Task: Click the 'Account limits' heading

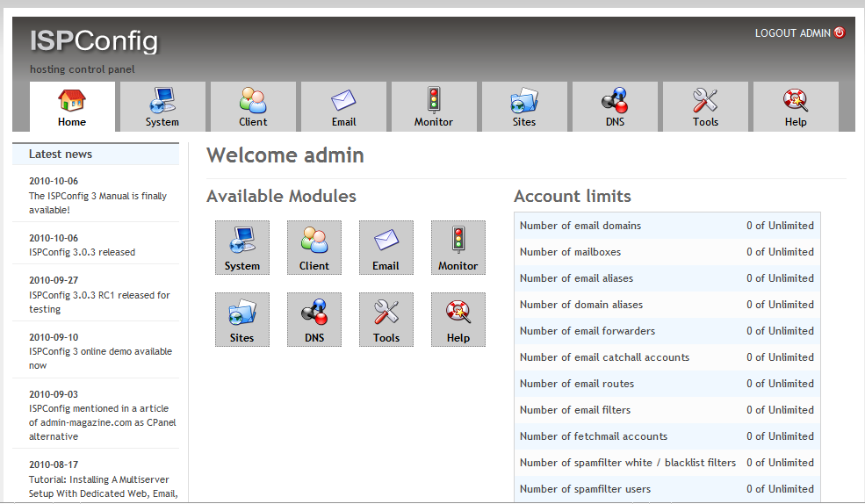Action: 572,197
